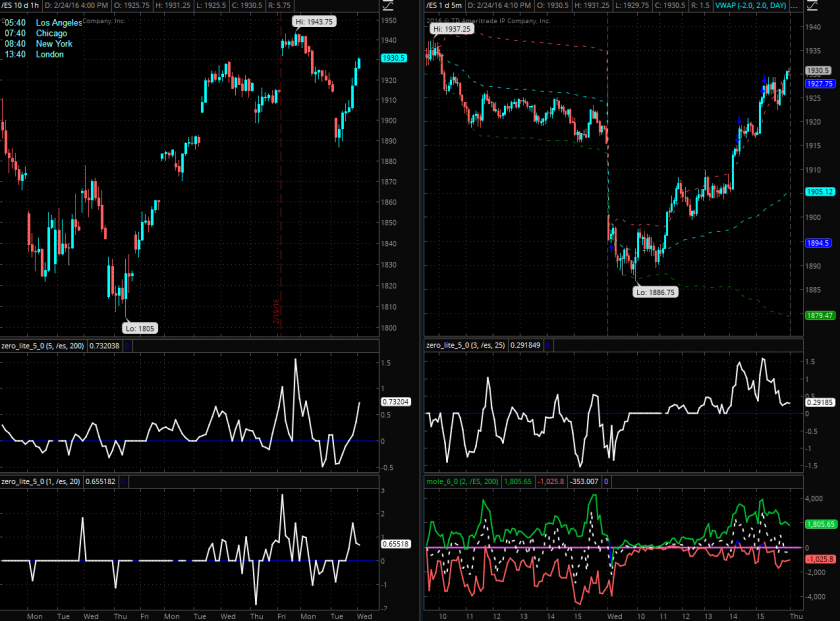Click the Lo: 1886.75 price bubble
The width and height of the screenshot is (840, 621).
tap(656, 292)
